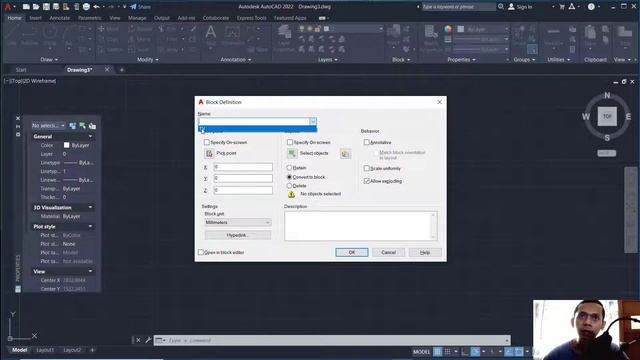
Task: Switch to the Annotate ribbon tab
Action: click(60, 18)
